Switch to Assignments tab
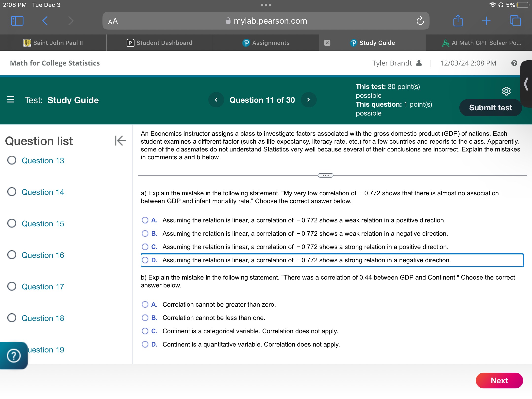This screenshot has width=532, height=399. (266, 43)
